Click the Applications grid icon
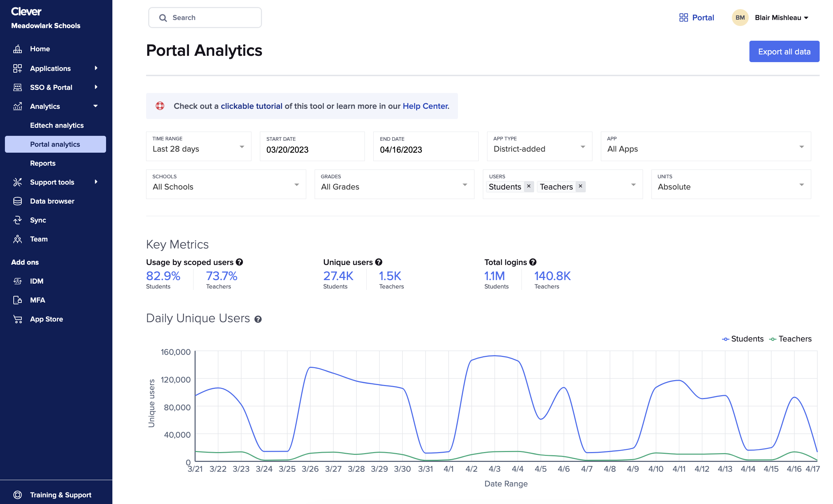This screenshot has height=504, width=833. coord(18,68)
